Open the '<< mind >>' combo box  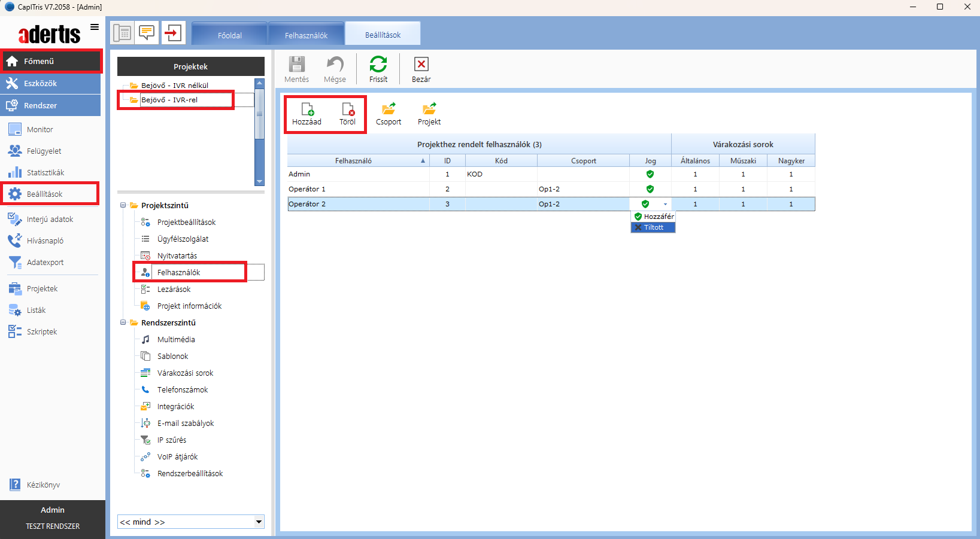coord(259,522)
